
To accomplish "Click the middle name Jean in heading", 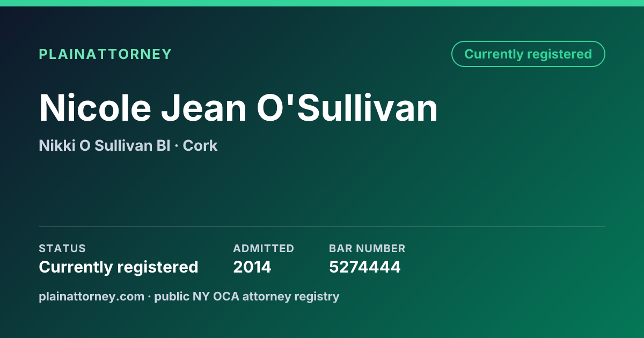I will click(204, 108).
